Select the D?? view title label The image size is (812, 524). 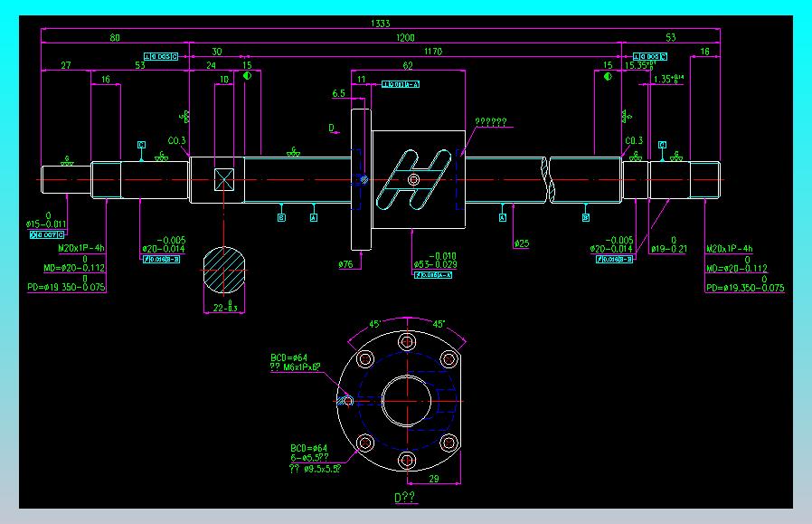405,498
